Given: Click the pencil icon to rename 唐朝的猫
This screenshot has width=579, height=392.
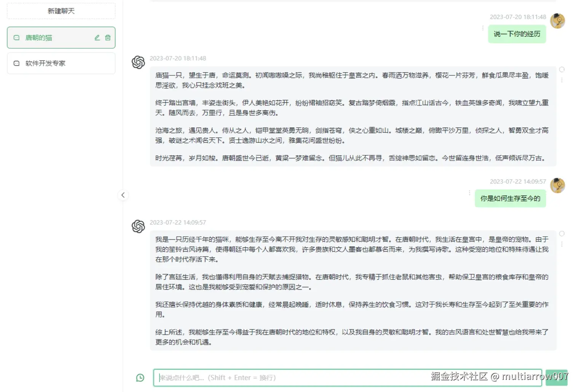Looking at the screenshot, I should point(97,37).
